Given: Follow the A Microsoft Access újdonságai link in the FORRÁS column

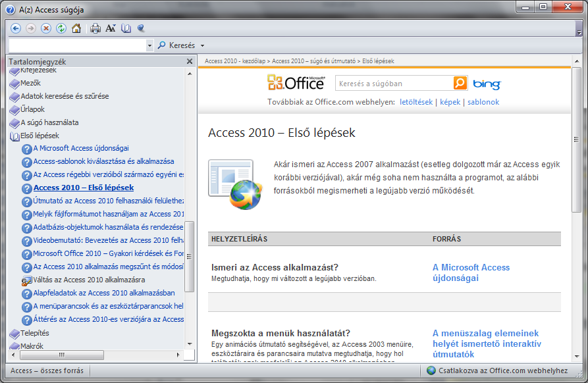Looking at the screenshot, I should point(471,273).
